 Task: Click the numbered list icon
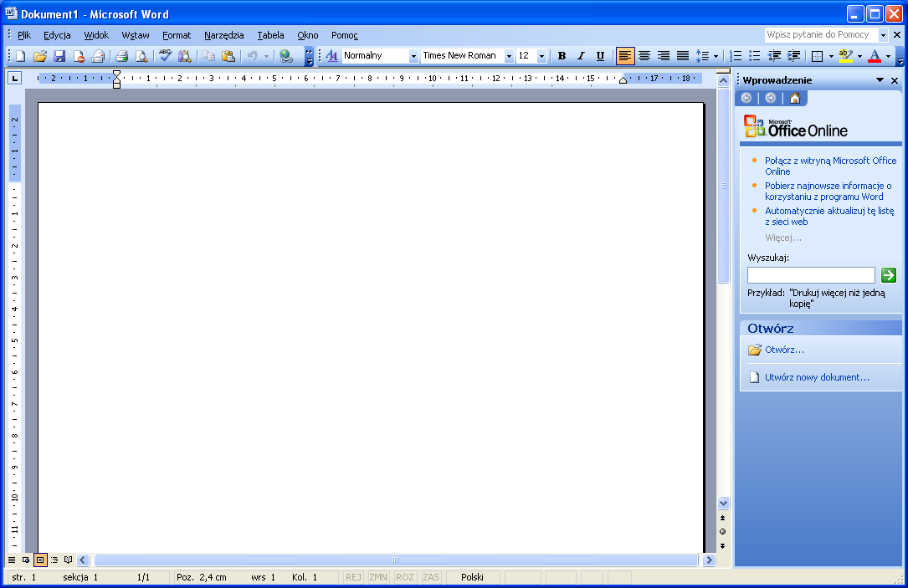(736, 56)
